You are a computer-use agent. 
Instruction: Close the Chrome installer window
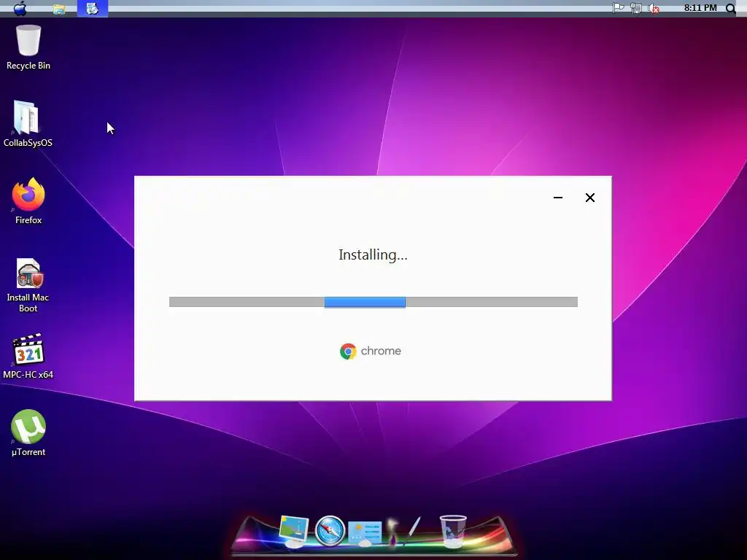click(589, 198)
